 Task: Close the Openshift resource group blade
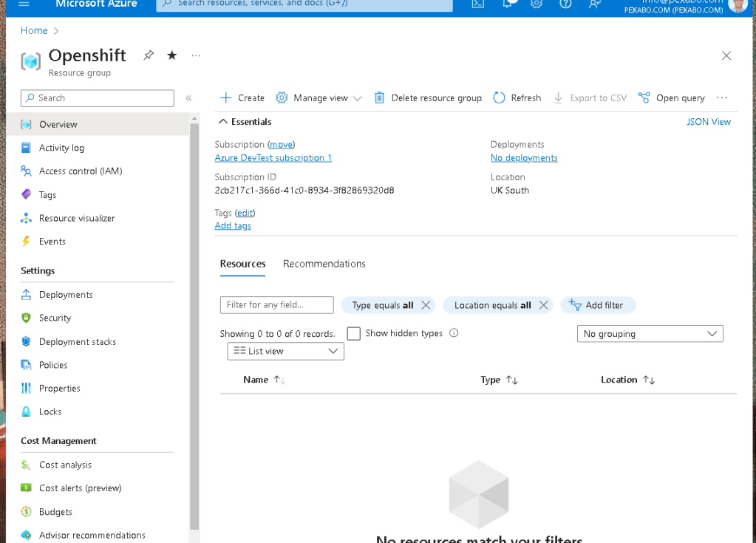(x=726, y=55)
